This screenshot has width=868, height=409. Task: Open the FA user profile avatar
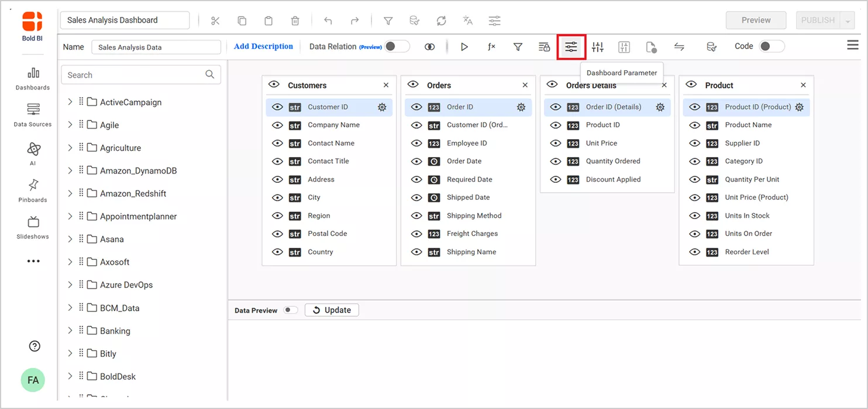pos(33,380)
